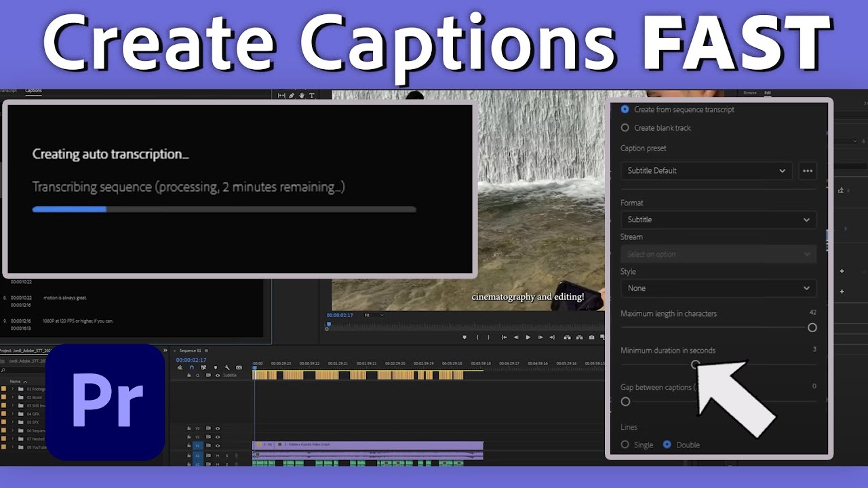Viewport: 868px width, 488px height.
Task: Mark In point in Program Monitor
Action: tap(477, 337)
